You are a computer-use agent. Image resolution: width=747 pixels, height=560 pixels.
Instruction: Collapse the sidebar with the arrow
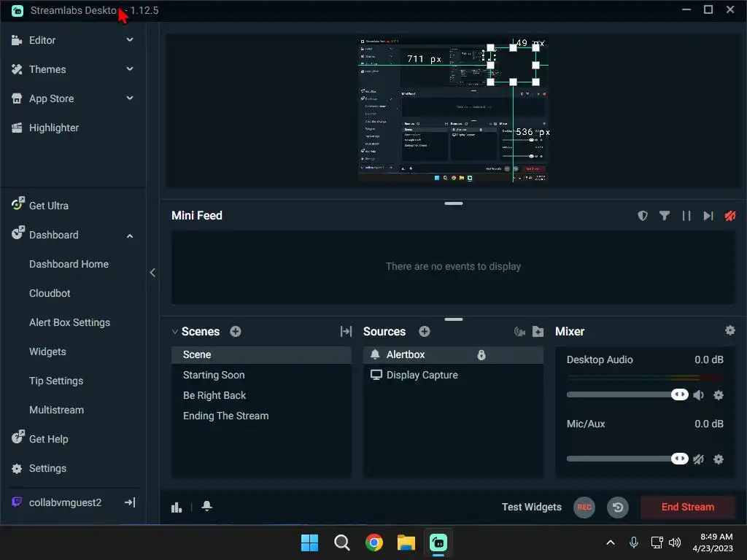click(x=152, y=273)
